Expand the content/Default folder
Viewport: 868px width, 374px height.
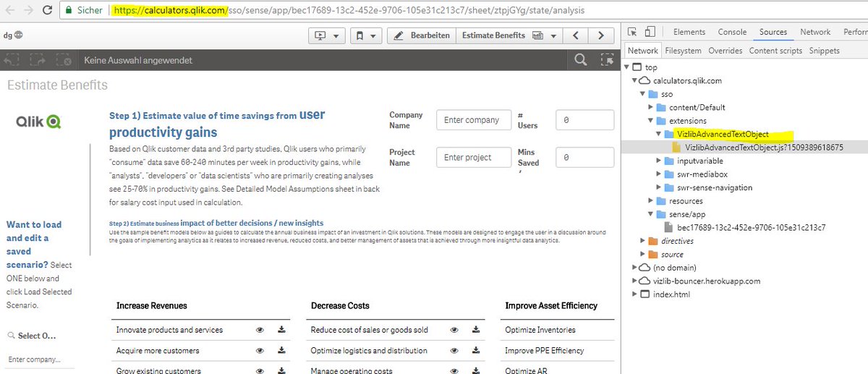[x=651, y=108]
